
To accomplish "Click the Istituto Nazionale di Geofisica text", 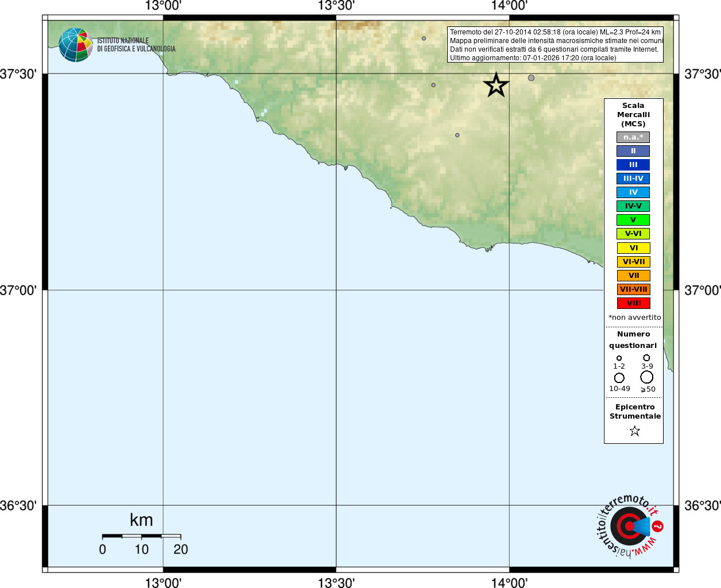I will 136,45.
